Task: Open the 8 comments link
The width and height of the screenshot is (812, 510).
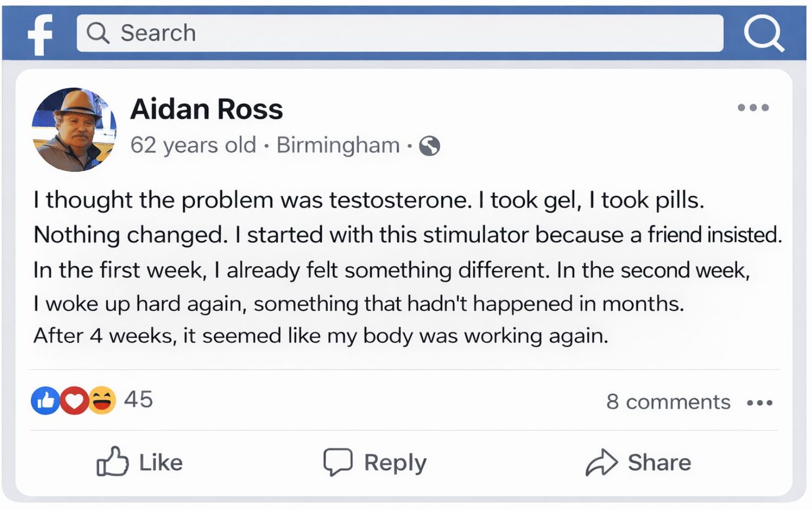Action: (668, 402)
